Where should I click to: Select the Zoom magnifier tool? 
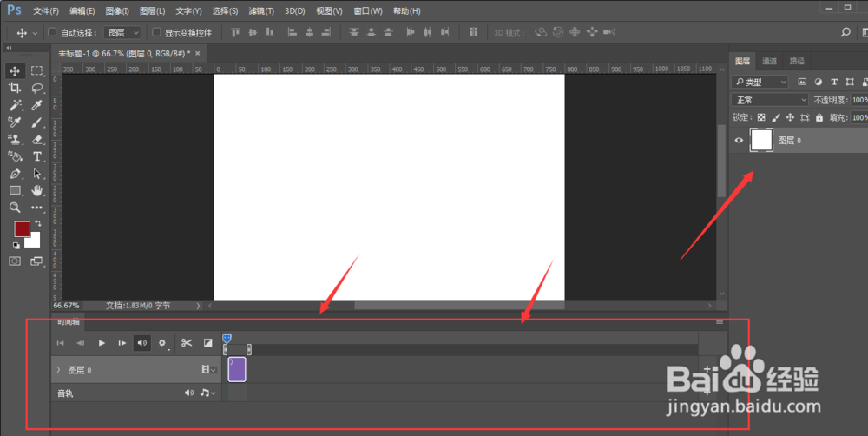[x=15, y=208]
